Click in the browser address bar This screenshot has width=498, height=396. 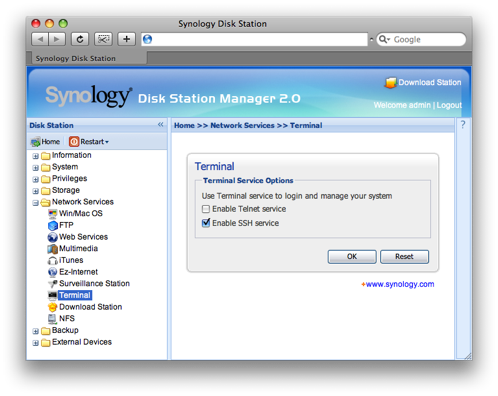pyautogui.click(x=254, y=39)
